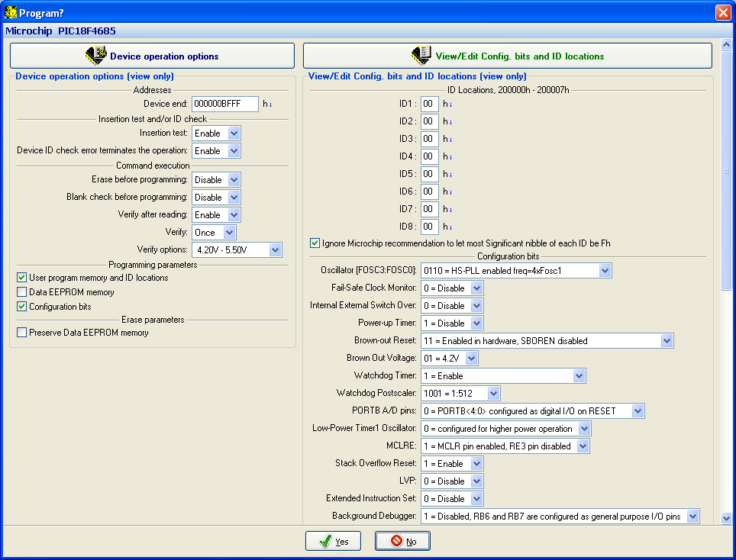The image size is (736, 560).
Task: Open View/Edit Config. bits and ID locations
Action: point(508,56)
